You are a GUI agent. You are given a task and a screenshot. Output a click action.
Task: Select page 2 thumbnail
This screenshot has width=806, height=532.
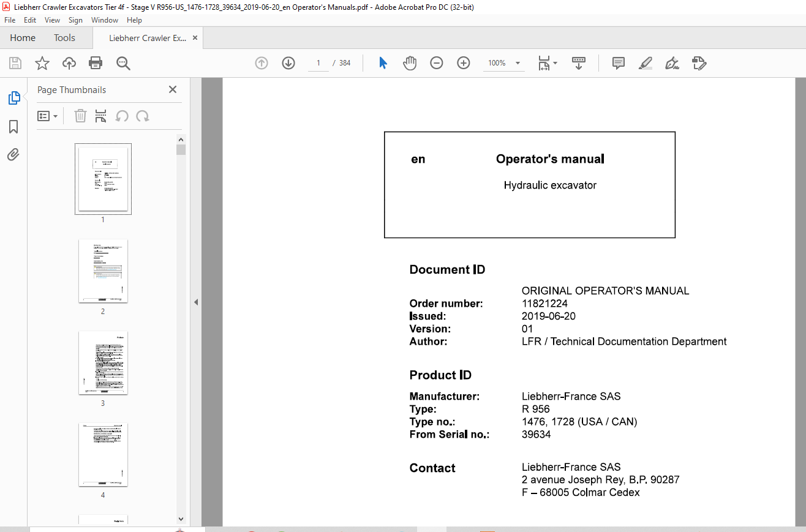click(x=103, y=271)
